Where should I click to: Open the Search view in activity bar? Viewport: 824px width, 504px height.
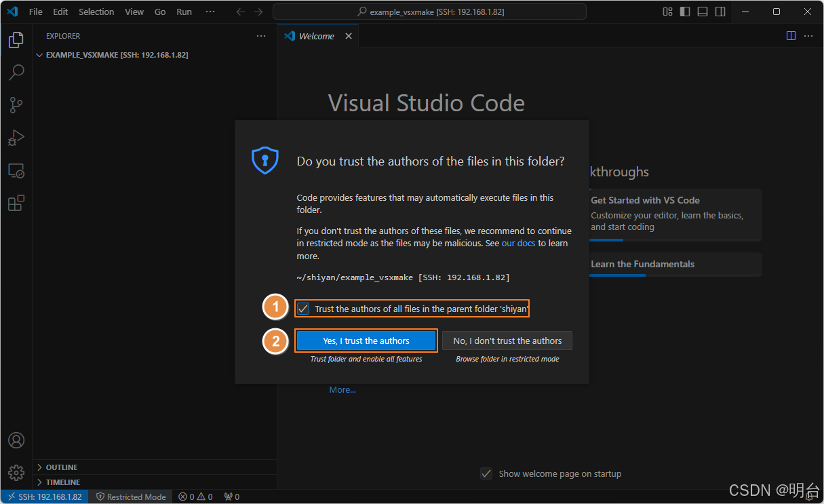coord(16,72)
